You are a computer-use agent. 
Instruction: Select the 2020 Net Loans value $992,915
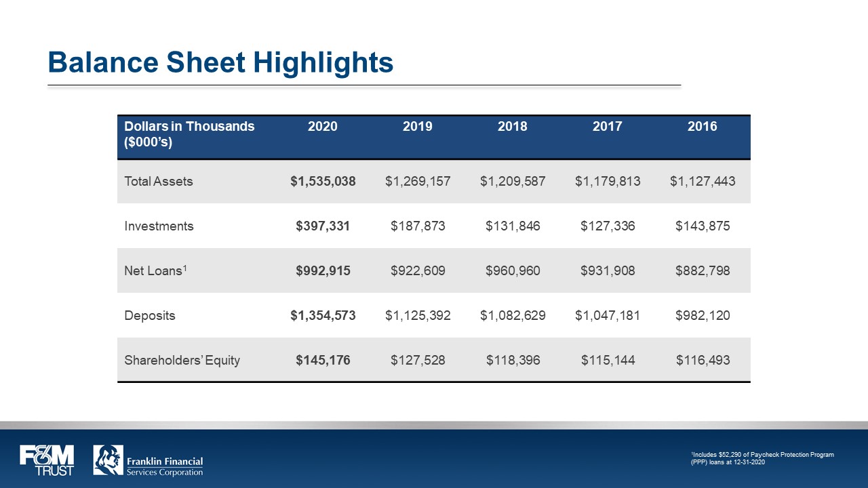tap(323, 271)
